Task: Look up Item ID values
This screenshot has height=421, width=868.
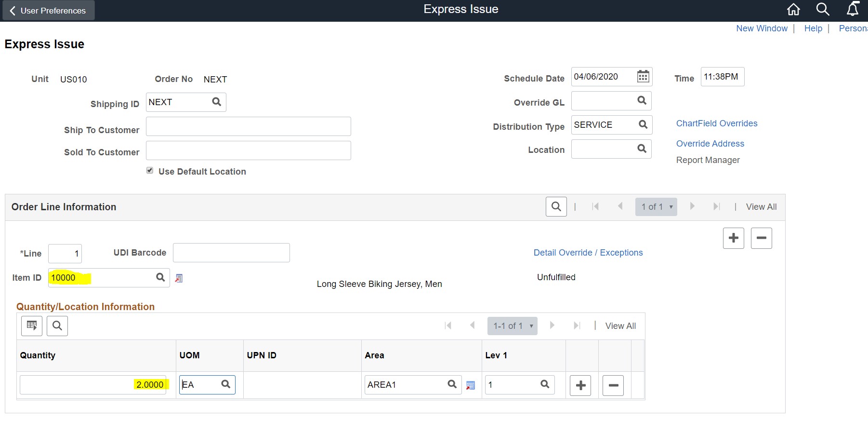Action: pyautogui.click(x=160, y=277)
